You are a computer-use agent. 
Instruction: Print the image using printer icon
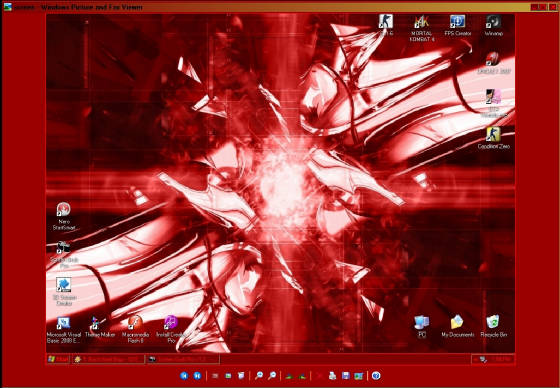332,375
